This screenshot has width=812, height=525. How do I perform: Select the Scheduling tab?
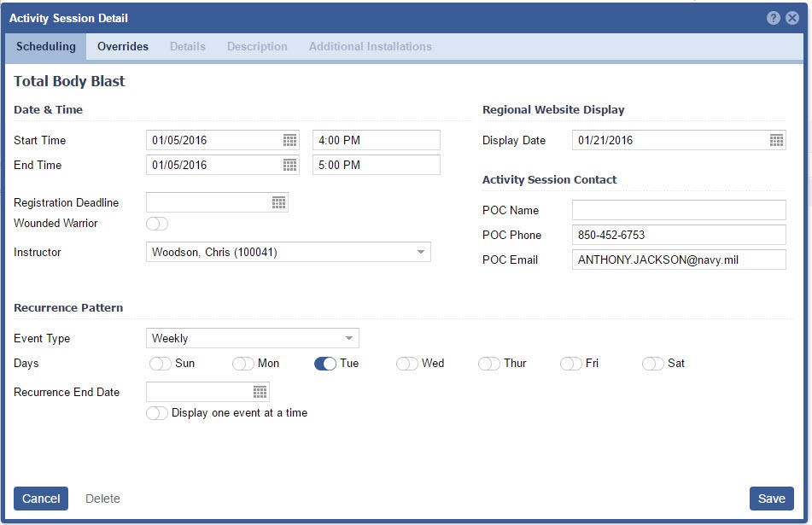[x=45, y=47]
